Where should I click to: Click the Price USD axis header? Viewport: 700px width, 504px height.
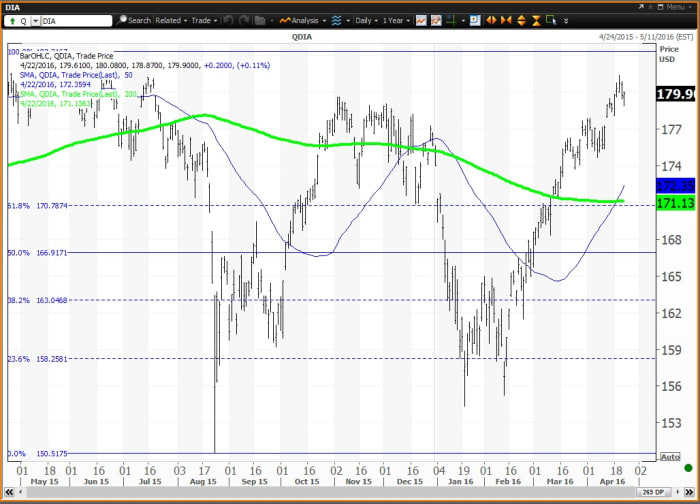[669, 54]
